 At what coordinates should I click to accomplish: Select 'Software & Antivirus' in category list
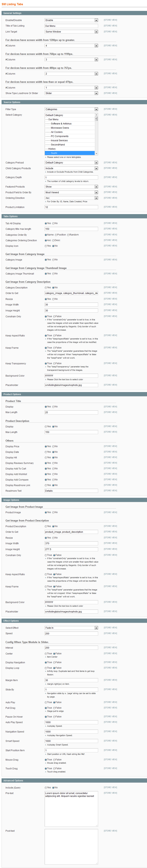[70, 124]
